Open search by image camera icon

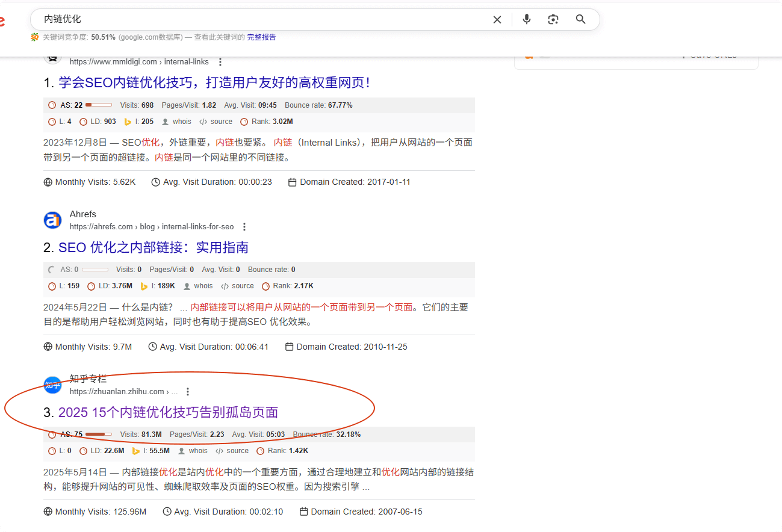coord(553,19)
